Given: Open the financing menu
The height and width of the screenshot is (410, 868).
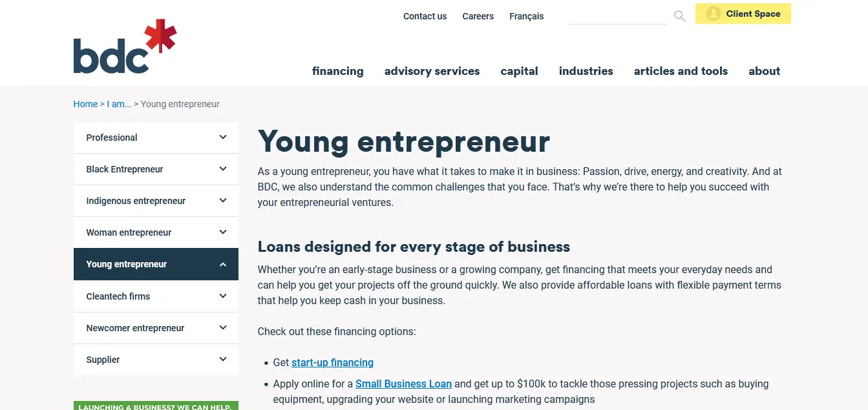Looking at the screenshot, I should (337, 71).
